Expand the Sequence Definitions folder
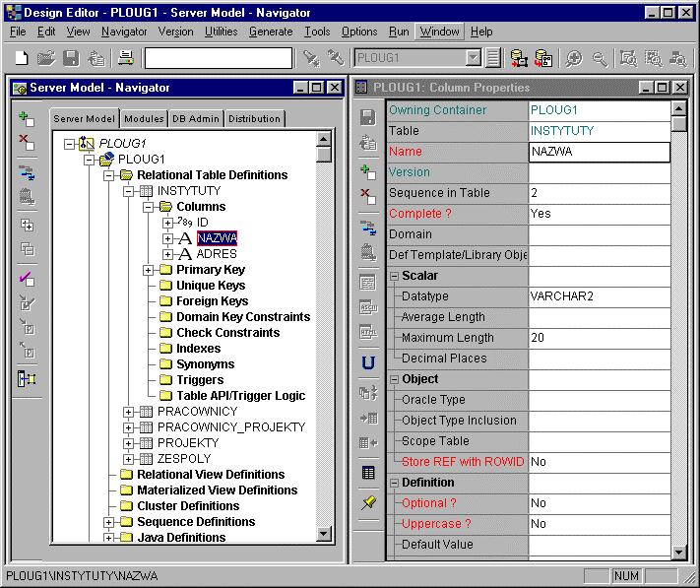The height and width of the screenshot is (588, 700). click(x=109, y=522)
